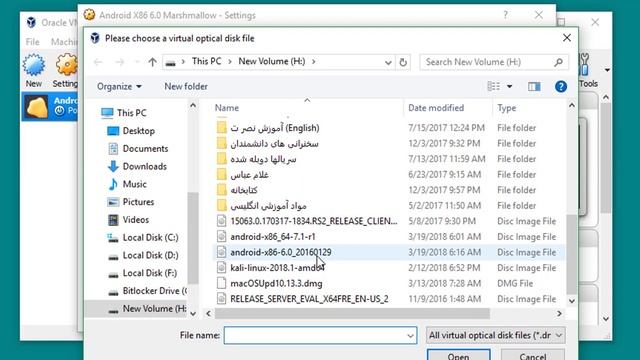
Task: Show the preview pane icon
Action: click(x=534, y=87)
